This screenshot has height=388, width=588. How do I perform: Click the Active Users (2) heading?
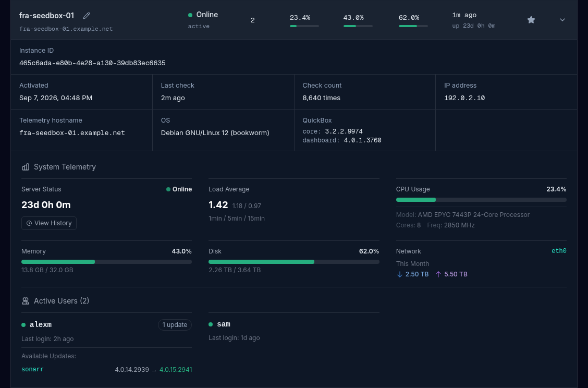(x=62, y=301)
